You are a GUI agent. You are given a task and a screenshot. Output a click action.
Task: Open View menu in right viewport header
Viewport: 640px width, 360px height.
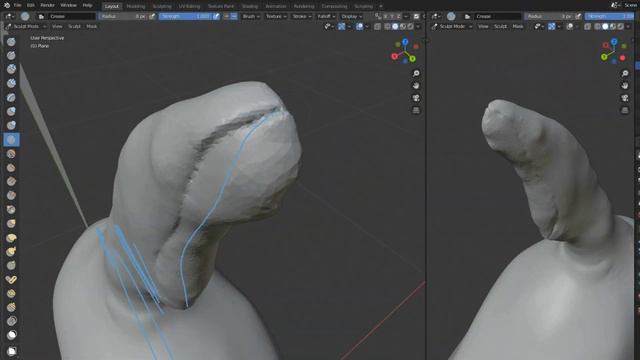pos(483,27)
